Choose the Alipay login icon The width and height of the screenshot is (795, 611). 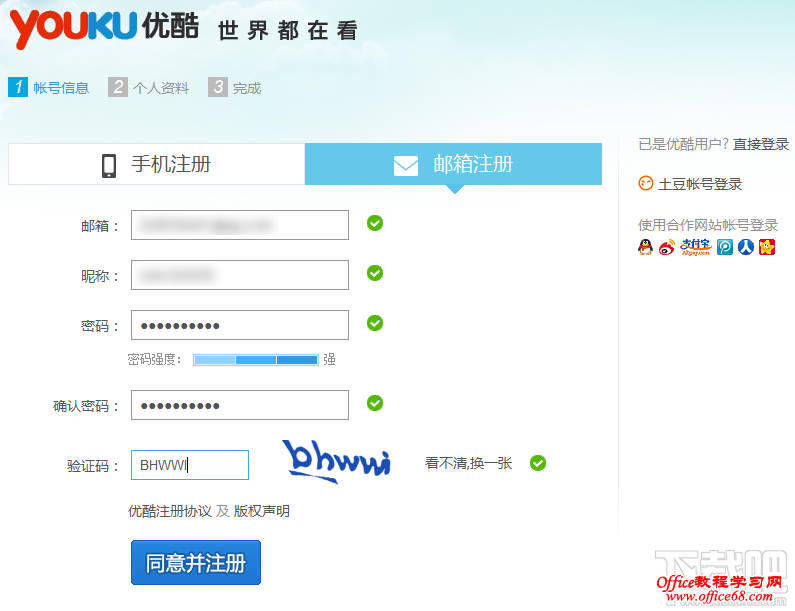[x=696, y=247]
